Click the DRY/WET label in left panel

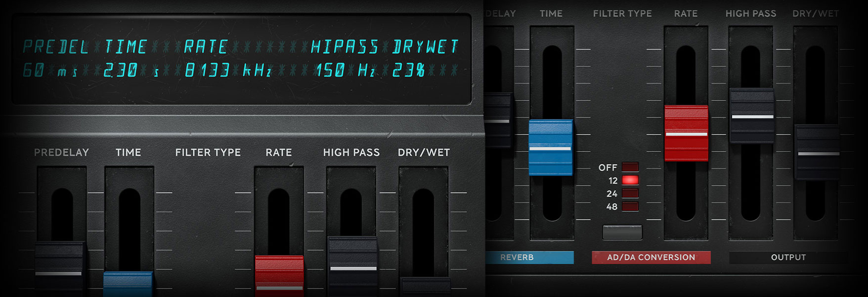(424, 152)
